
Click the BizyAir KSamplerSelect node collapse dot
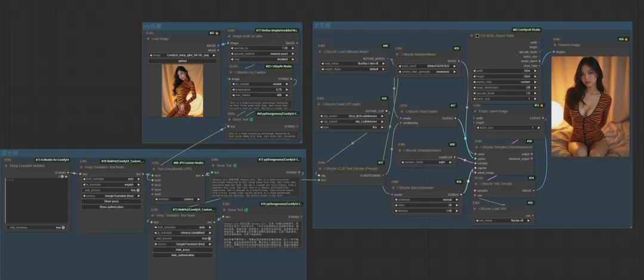[401, 152]
